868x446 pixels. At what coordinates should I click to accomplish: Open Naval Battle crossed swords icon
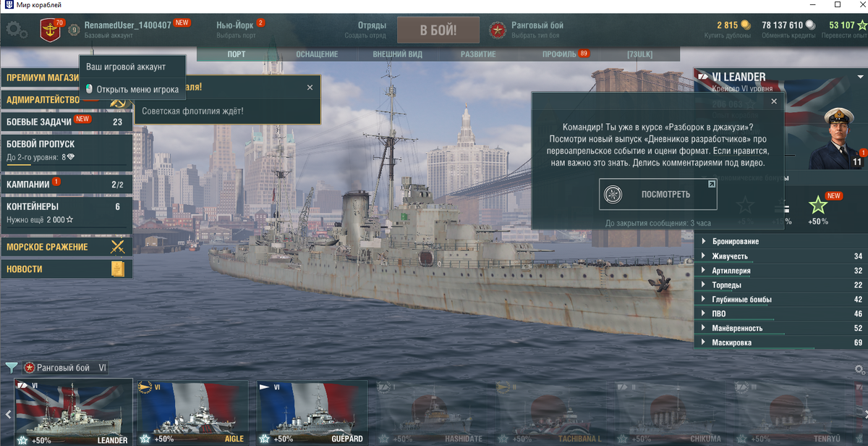coord(117,247)
